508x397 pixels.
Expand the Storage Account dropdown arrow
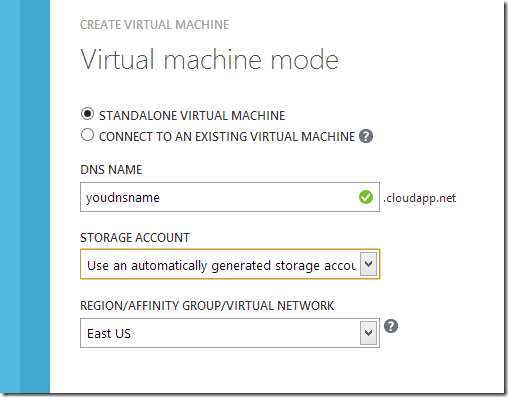[368, 264]
